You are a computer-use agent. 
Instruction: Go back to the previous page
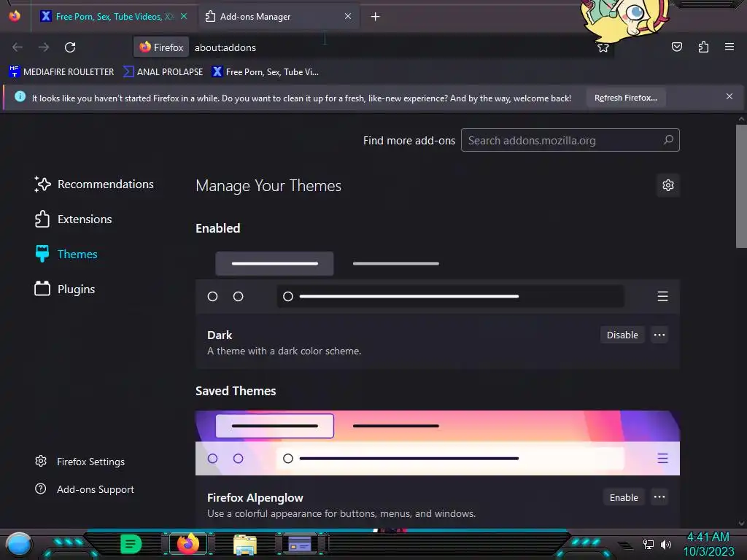point(18,47)
